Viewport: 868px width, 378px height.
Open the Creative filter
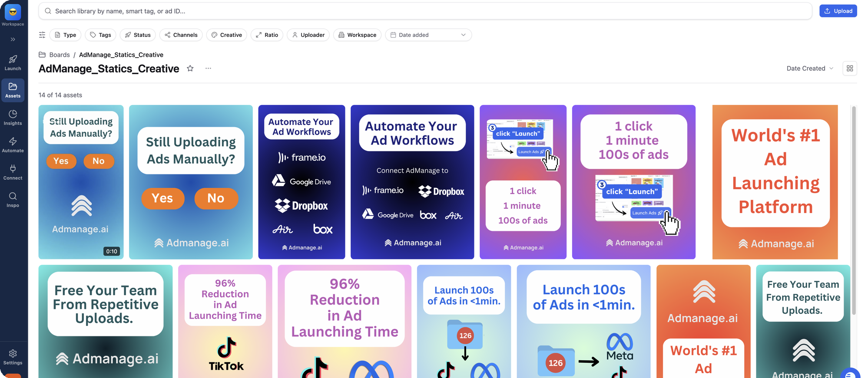point(227,35)
